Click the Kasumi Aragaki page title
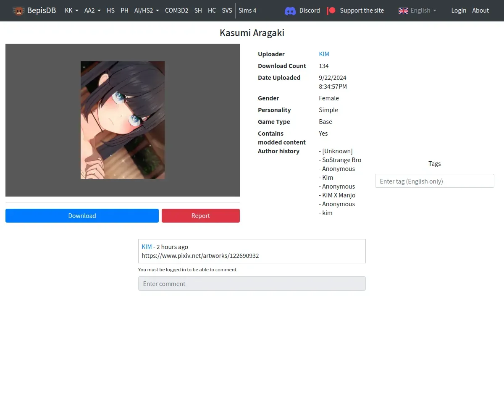The height and width of the screenshot is (420, 504). point(252,33)
